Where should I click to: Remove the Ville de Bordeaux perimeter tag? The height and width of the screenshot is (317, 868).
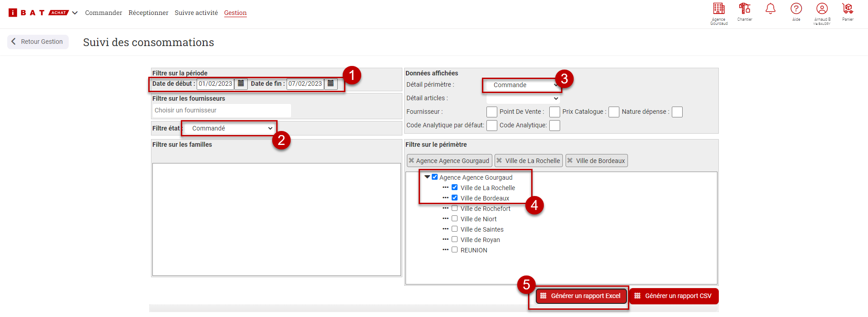pos(570,161)
